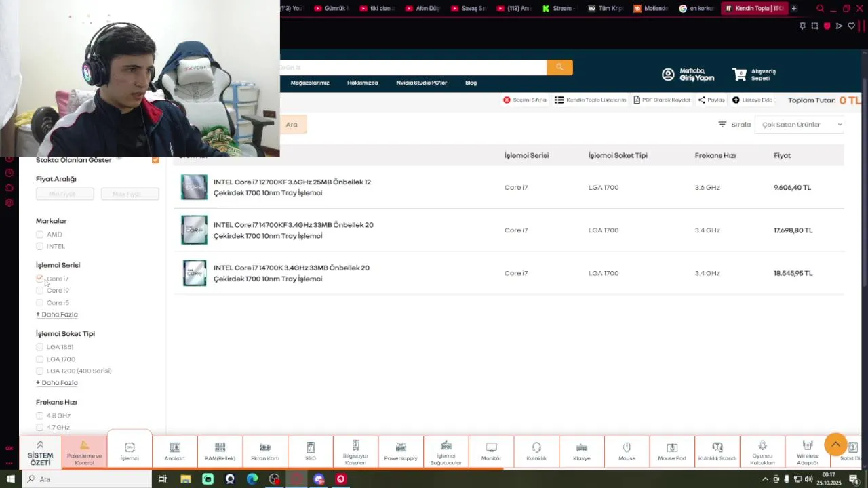Check the 4.7 GHz frequency checkbox

click(x=39, y=428)
